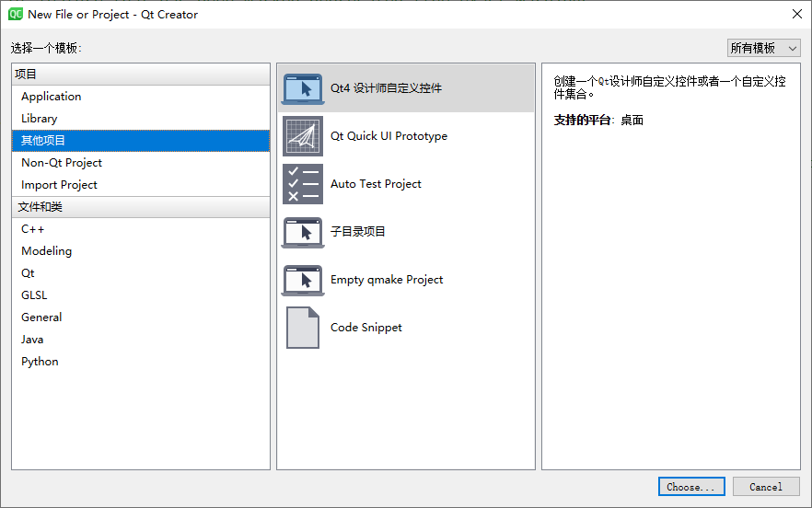Open the 所有模板 filter dropdown
812x508 pixels.
[x=764, y=48]
